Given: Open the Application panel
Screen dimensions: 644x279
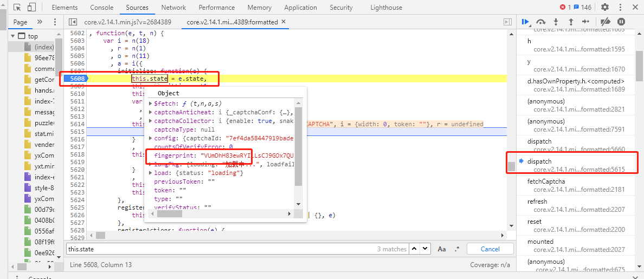Looking at the screenshot, I should click(x=300, y=8).
